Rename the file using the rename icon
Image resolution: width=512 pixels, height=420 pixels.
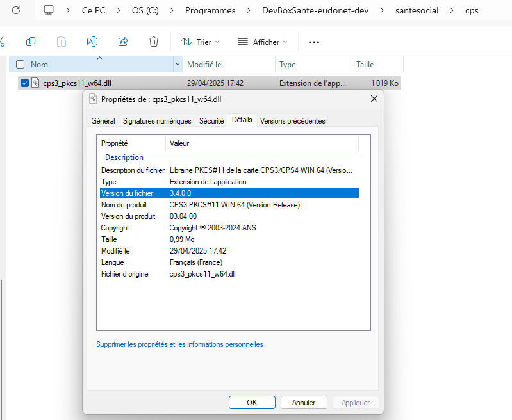92,42
